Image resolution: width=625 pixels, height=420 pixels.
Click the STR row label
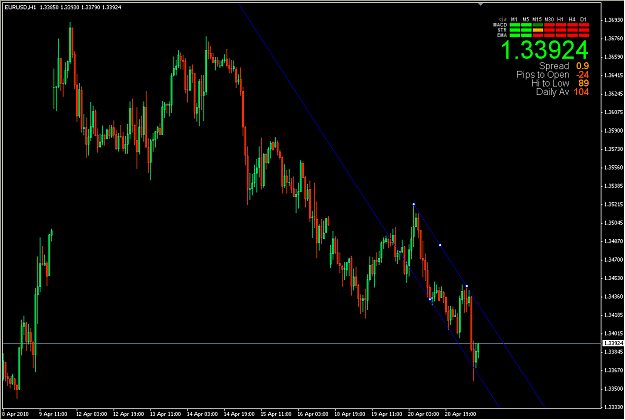[x=502, y=30]
